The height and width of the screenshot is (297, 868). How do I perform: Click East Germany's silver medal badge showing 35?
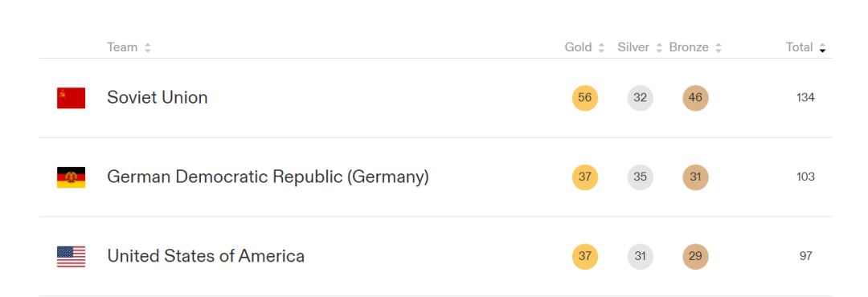point(640,177)
